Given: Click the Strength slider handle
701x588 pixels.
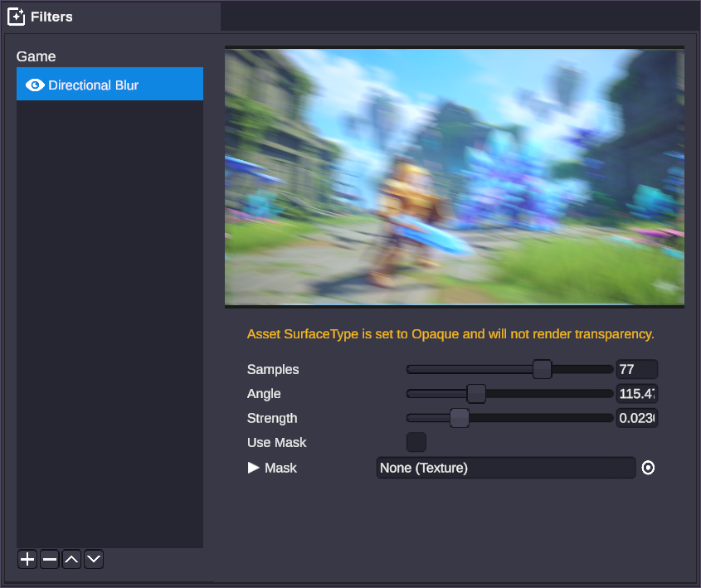Looking at the screenshot, I should tap(460, 418).
